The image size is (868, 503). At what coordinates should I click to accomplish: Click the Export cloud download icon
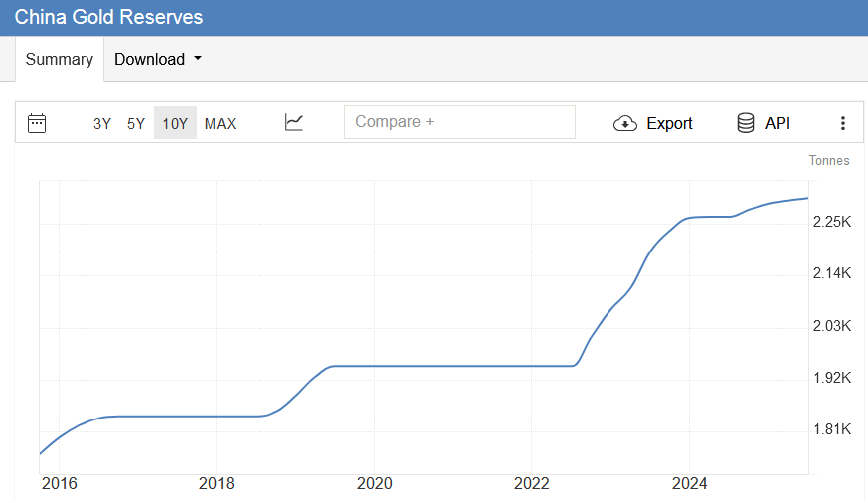[625, 123]
